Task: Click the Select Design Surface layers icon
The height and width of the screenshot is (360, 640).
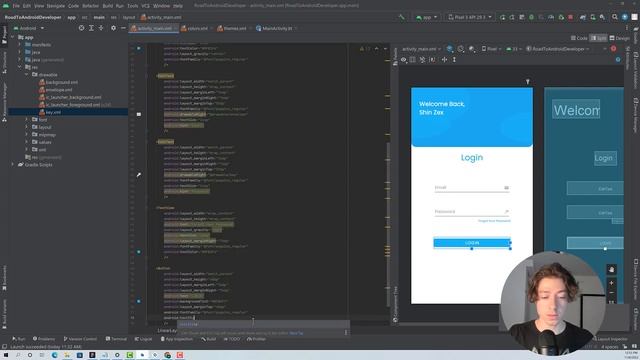Action: [x=449, y=49]
